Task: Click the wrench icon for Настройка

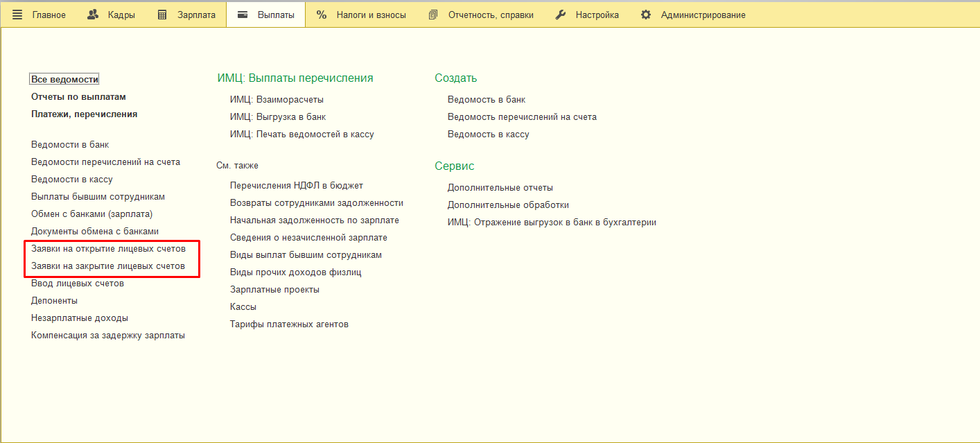Action: [x=561, y=15]
